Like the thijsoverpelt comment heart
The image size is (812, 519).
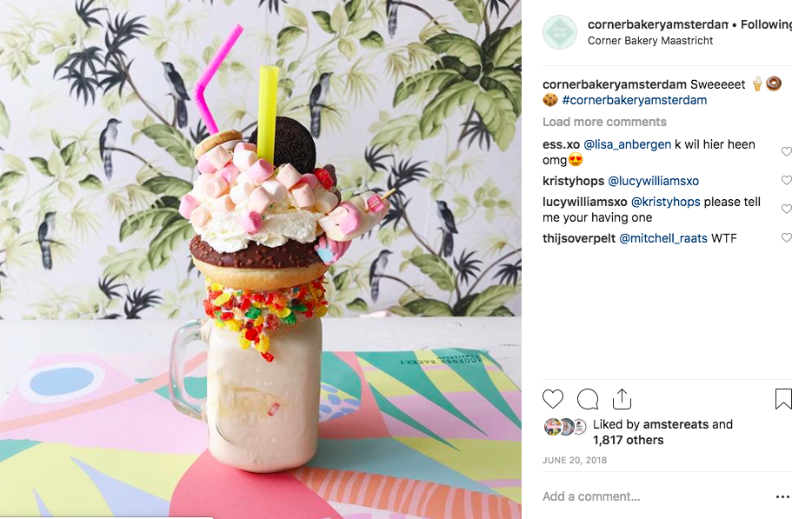tap(787, 237)
